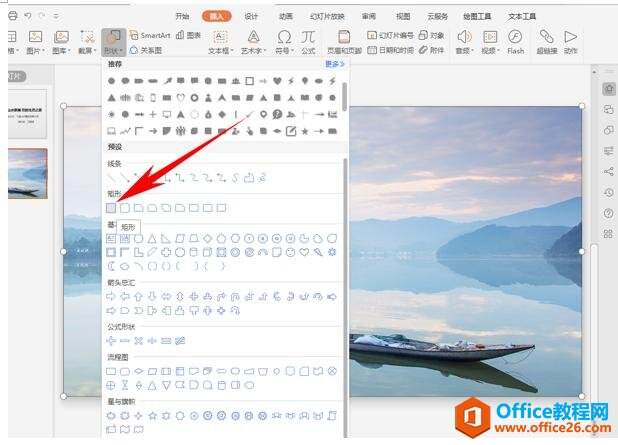Click the print icon in quick toolbar

click(13, 16)
